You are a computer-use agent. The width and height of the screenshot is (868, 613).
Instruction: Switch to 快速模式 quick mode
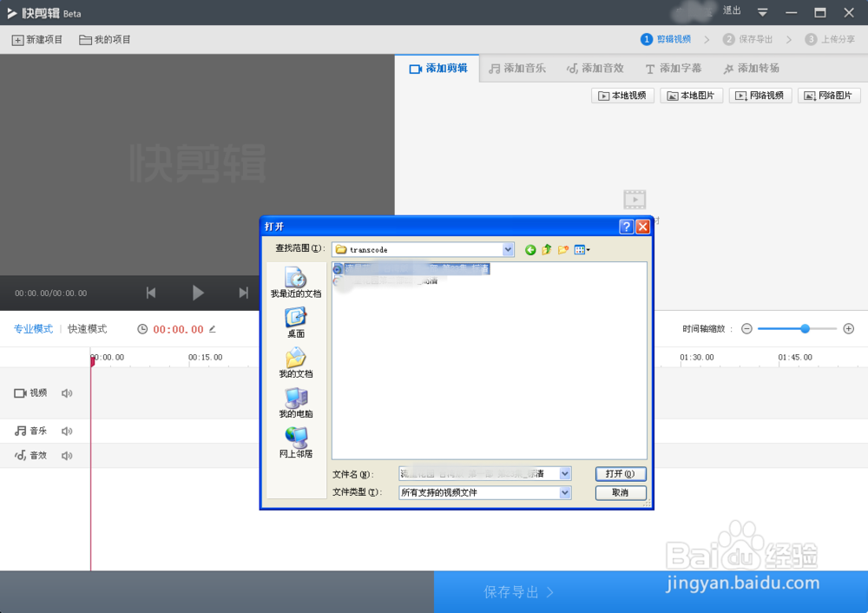tap(88, 329)
